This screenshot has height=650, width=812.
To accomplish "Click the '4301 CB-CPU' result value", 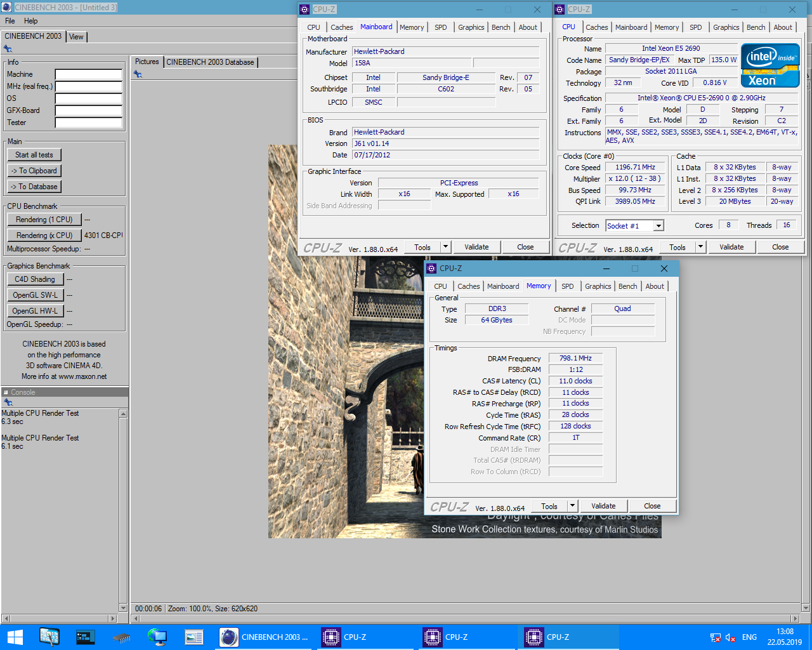I will (x=103, y=235).
